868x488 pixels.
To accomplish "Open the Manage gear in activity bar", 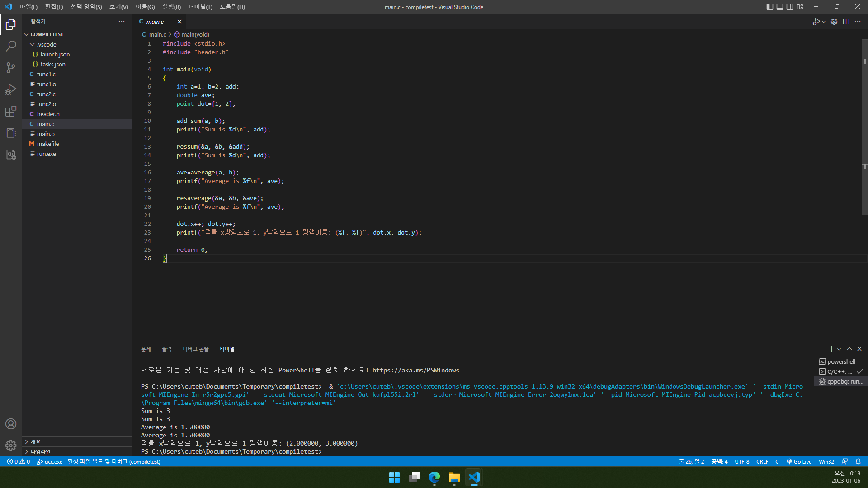I will point(11,446).
